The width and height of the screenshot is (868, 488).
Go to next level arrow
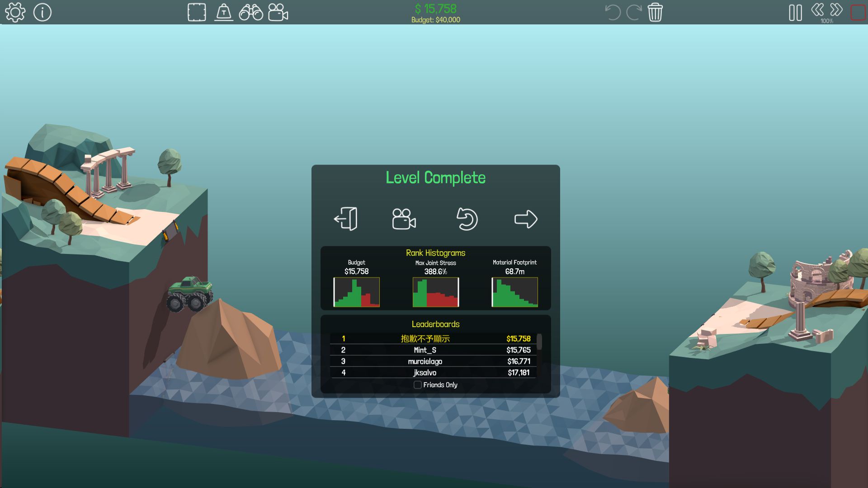pos(526,219)
